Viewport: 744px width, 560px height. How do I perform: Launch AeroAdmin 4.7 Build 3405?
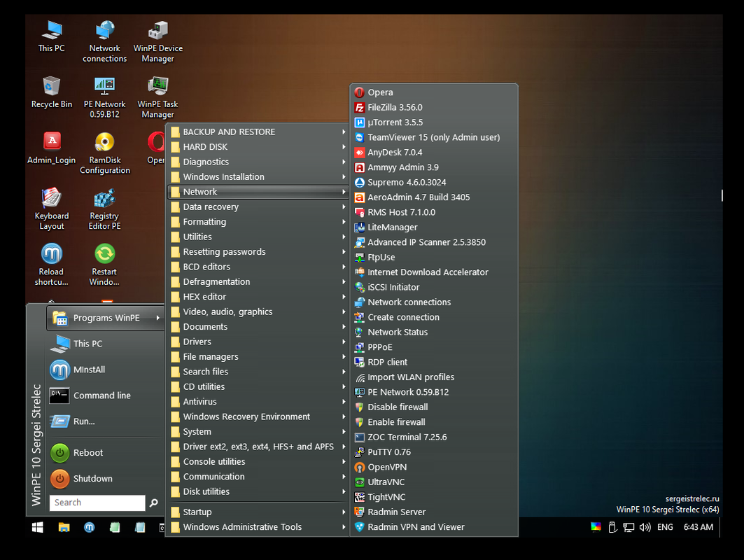coord(434,197)
